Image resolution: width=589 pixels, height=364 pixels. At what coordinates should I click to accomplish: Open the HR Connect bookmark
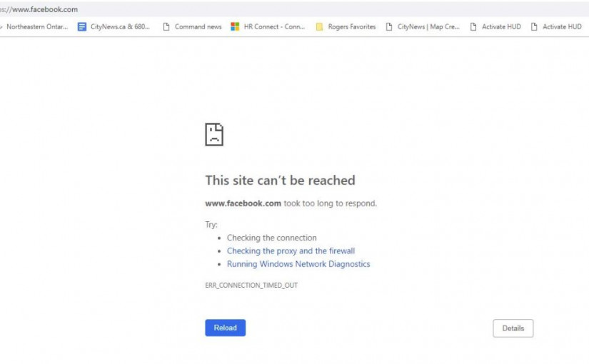[268, 27]
